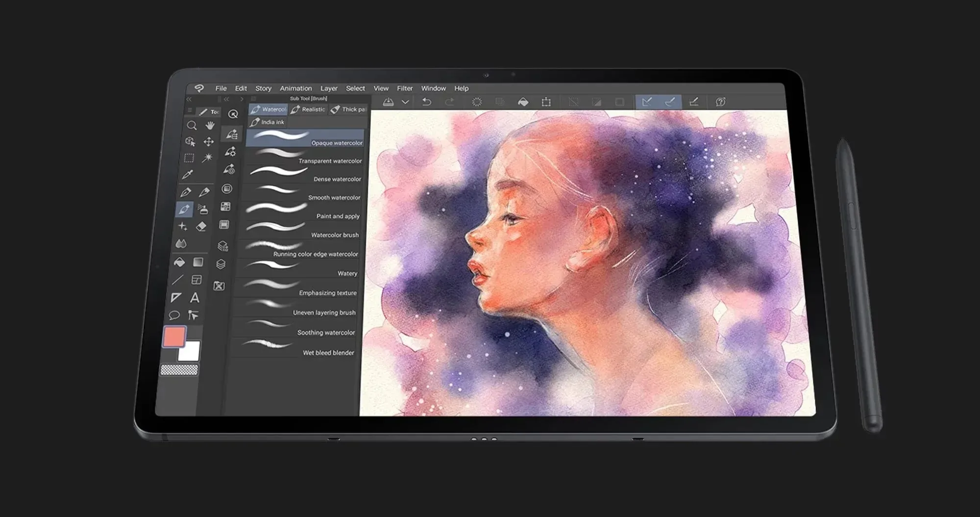Switch to the Realistic brush tab
Screen dimensions: 980x517
[308, 109]
